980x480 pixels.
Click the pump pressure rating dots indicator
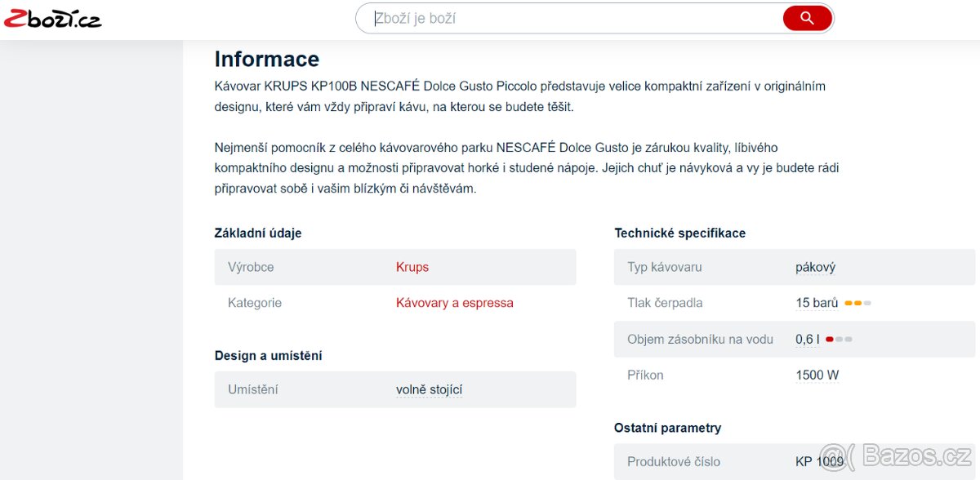point(857,304)
